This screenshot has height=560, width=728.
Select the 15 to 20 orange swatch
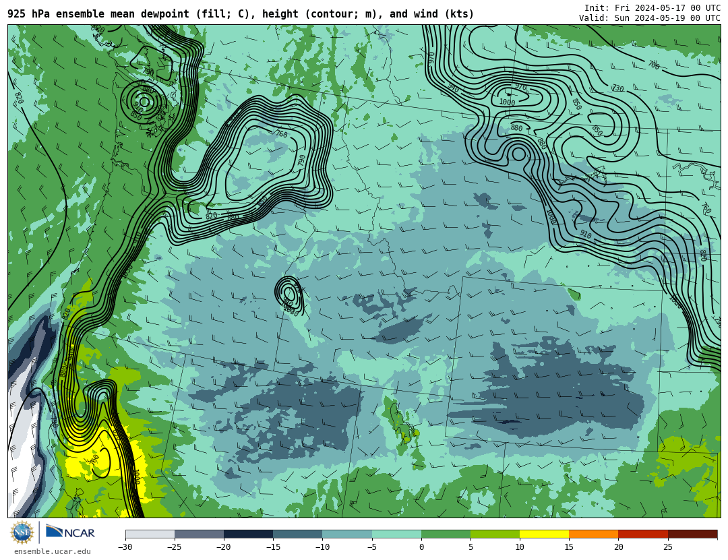coord(594,534)
